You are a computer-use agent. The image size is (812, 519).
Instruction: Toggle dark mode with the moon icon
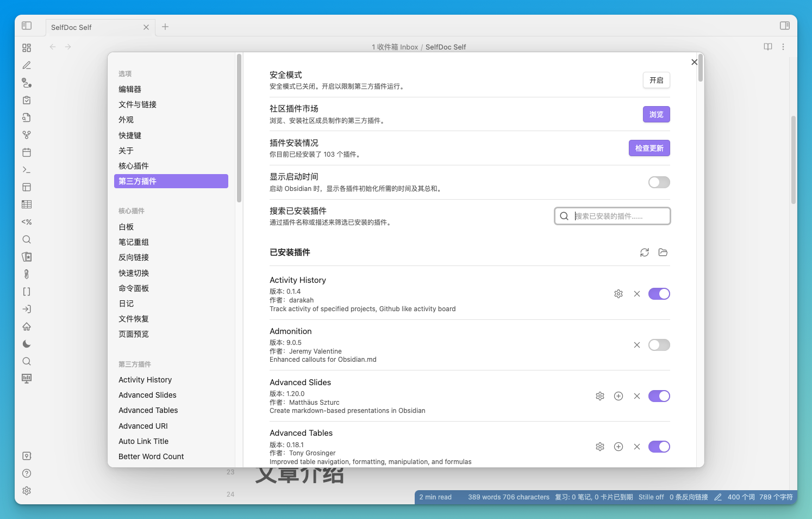26,344
